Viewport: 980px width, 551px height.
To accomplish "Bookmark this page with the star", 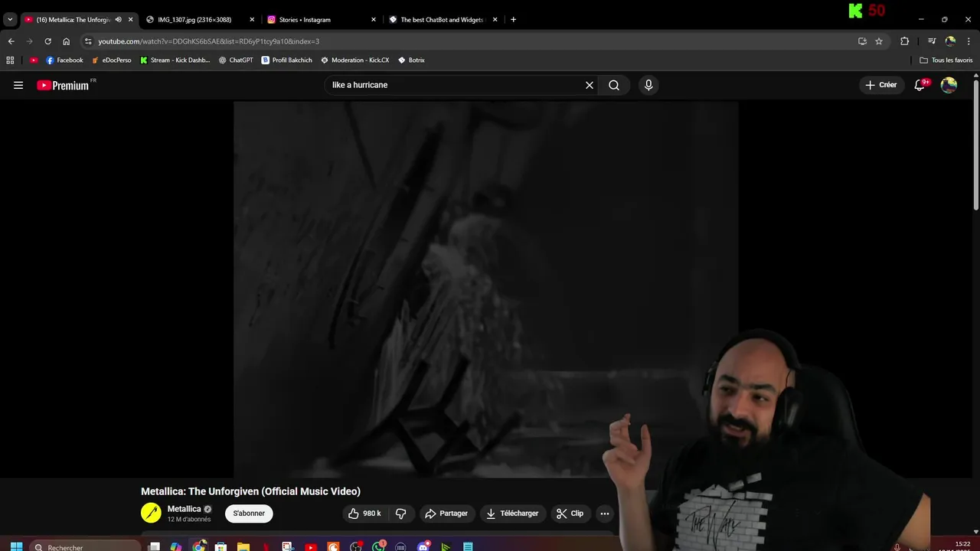I will click(879, 41).
